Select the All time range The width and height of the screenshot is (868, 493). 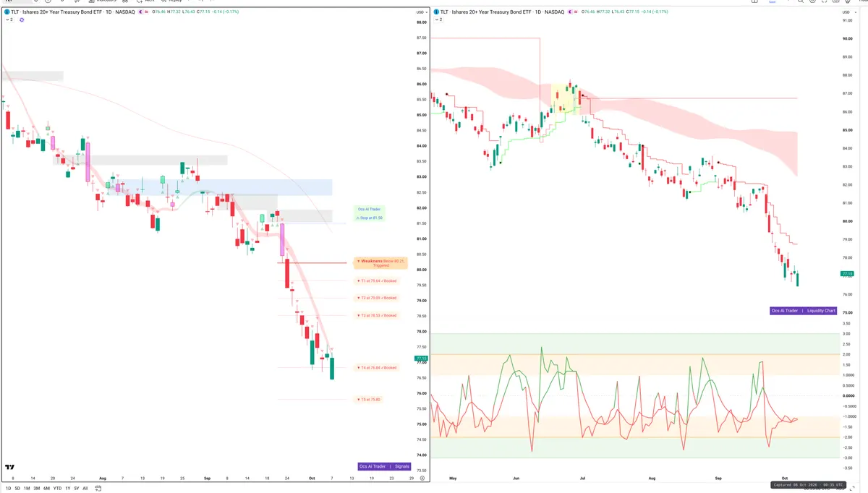(x=85, y=489)
